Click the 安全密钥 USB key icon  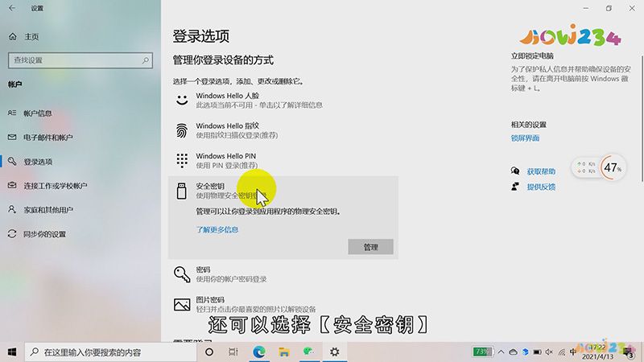coord(182,191)
